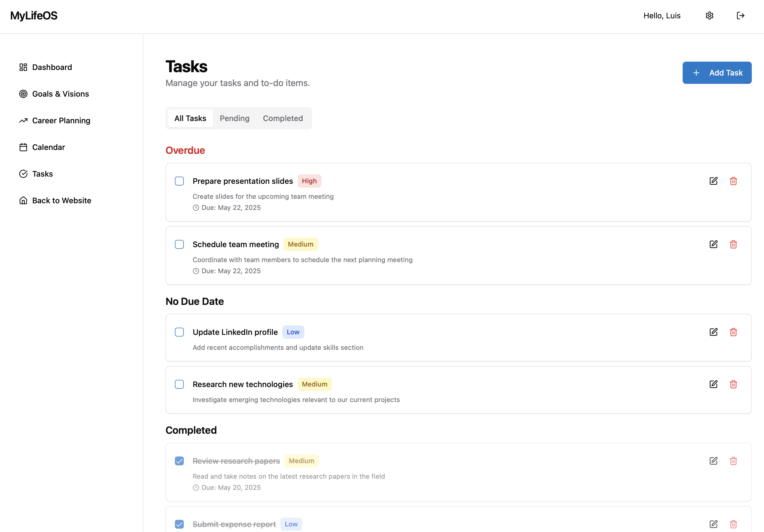Click the target icon next to Goals & Visions
Viewport: 764px width, 532px height.
pyautogui.click(x=23, y=94)
